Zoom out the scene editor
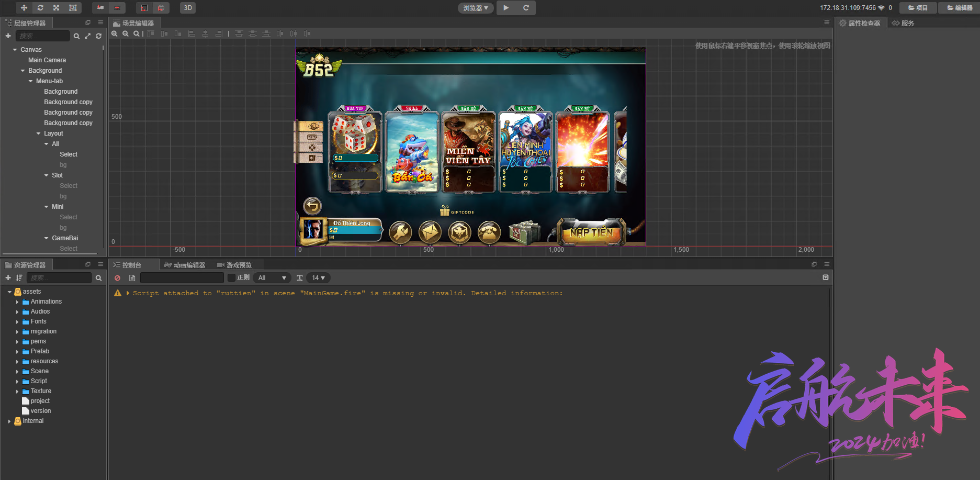 coord(126,34)
